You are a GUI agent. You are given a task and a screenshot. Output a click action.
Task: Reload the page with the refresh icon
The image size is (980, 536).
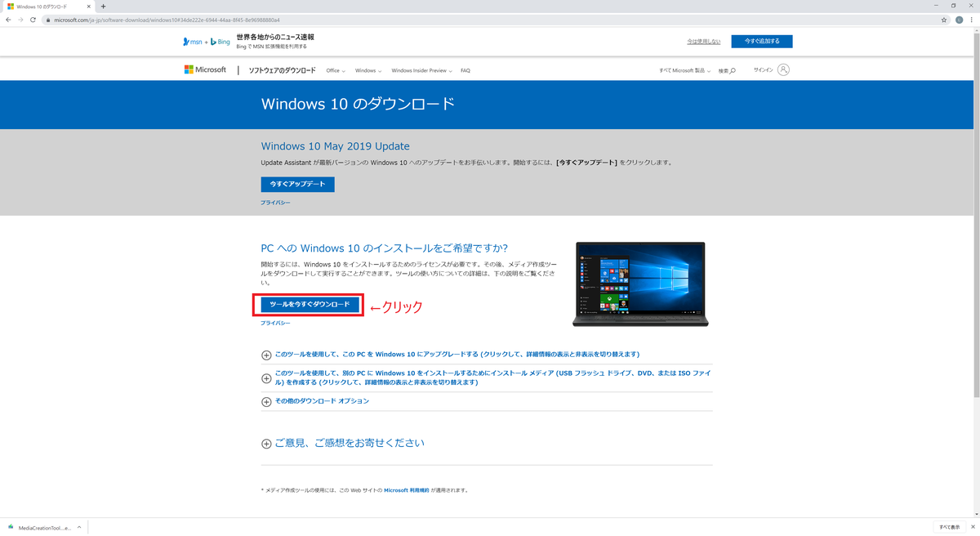[x=33, y=20]
